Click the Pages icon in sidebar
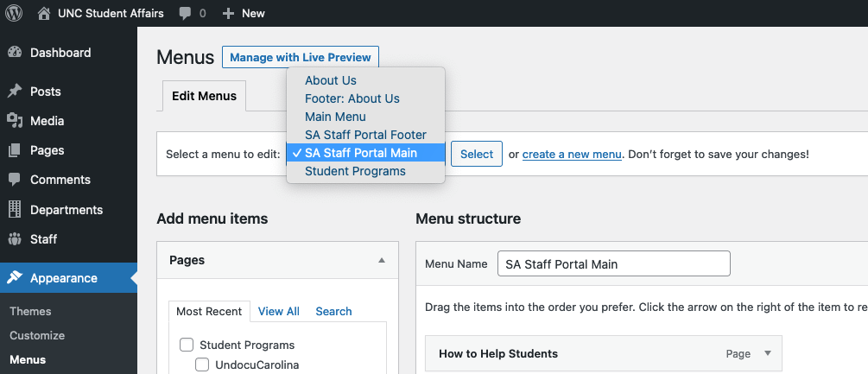This screenshot has width=868, height=374. click(x=15, y=150)
